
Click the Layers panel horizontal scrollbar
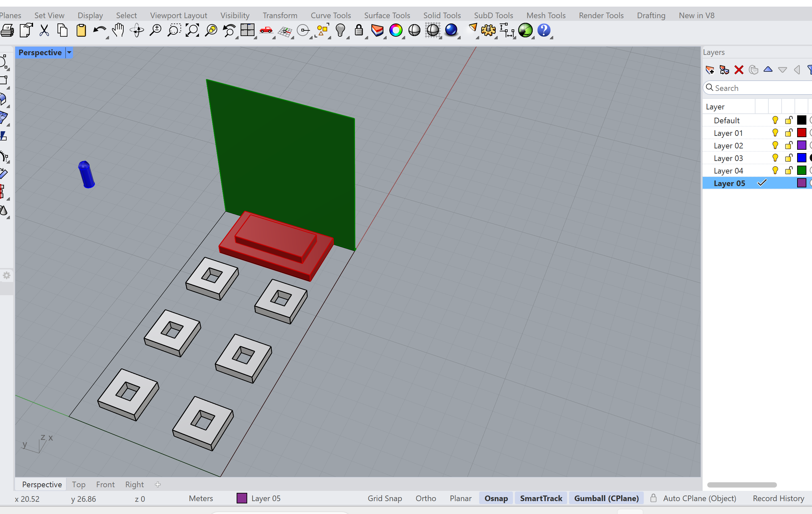point(742,485)
